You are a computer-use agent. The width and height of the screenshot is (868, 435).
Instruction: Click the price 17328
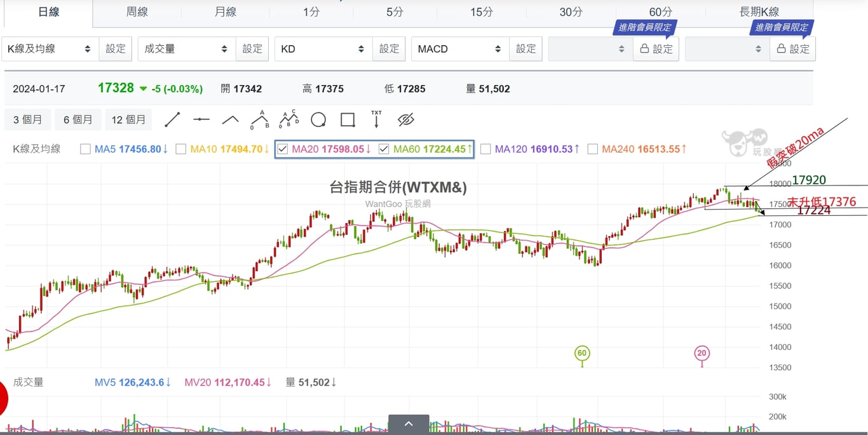116,88
